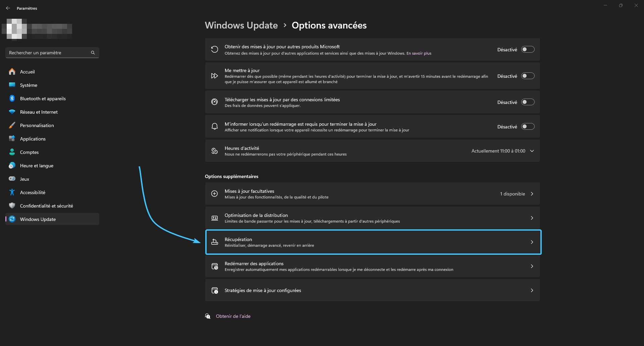This screenshot has height=346, width=644.
Task: Enable restart required notification switch
Action: point(528,126)
